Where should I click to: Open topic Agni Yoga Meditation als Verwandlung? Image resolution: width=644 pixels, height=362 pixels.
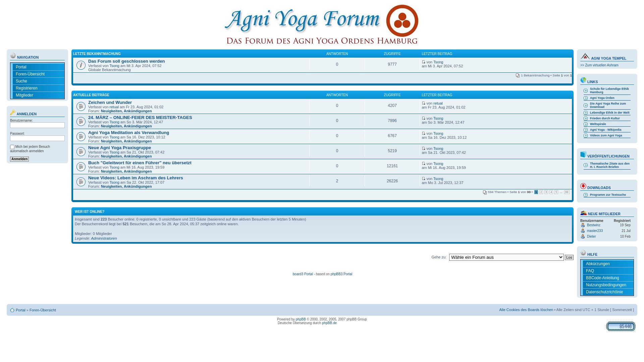(128, 133)
